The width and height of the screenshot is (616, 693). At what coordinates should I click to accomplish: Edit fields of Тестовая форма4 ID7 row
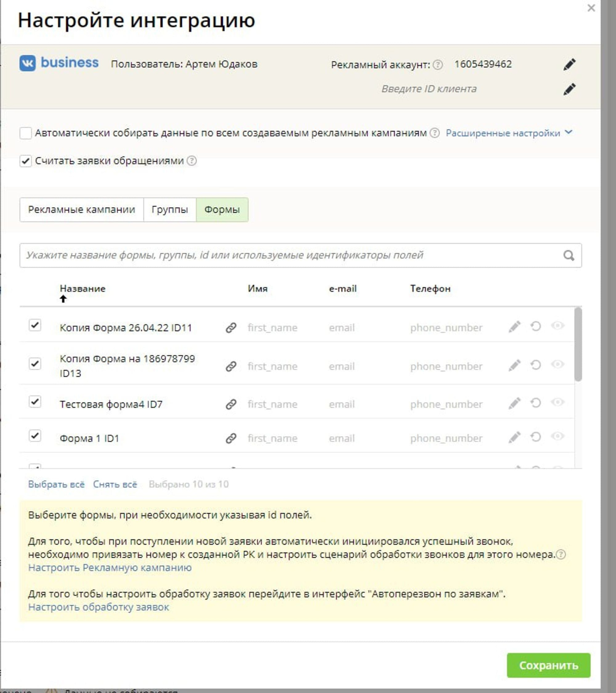tap(514, 403)
